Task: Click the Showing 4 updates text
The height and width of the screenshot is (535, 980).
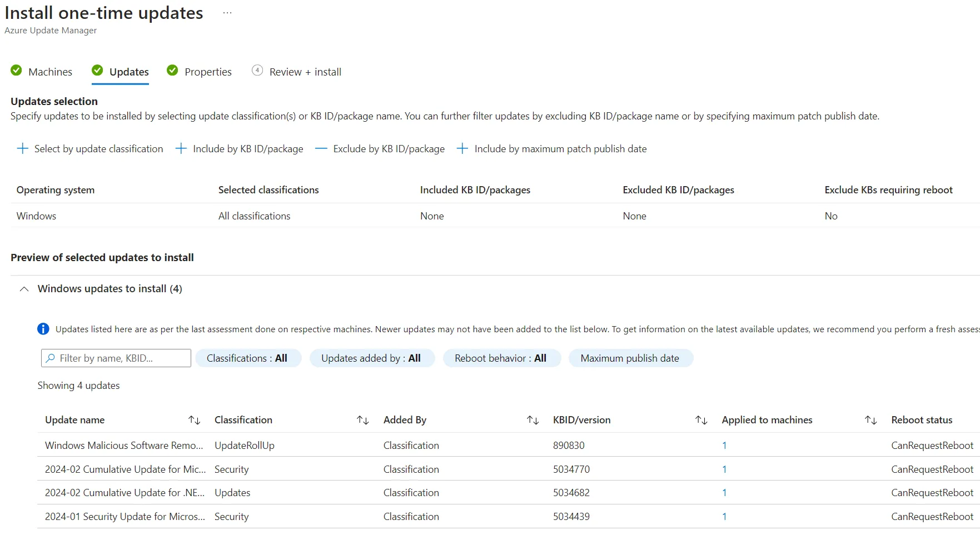Action: [78, 386]
